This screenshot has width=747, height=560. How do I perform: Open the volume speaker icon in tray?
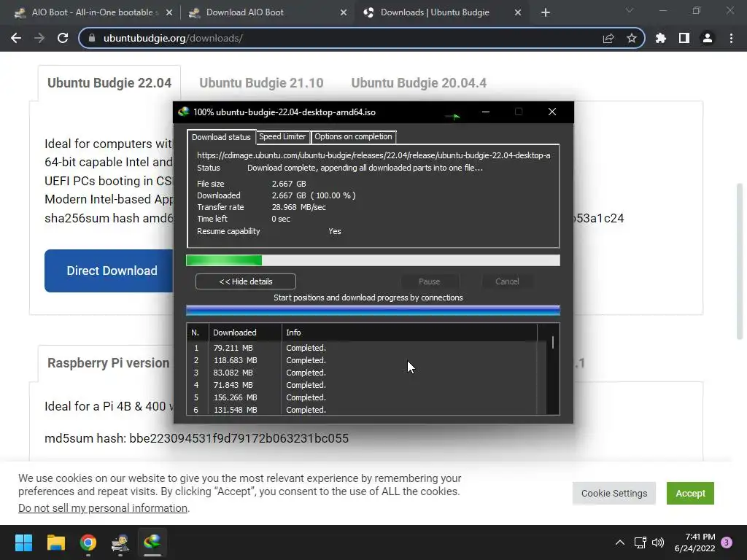658,542
